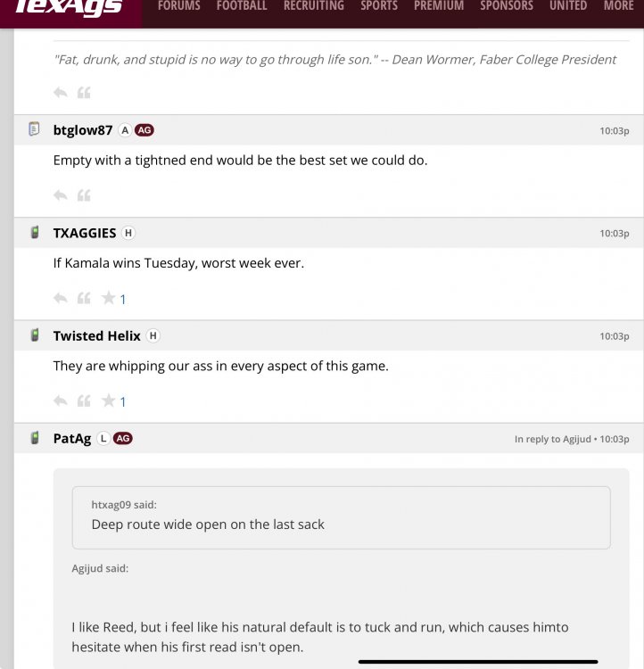The height and width of the screenshot is (669, 644).
Task: Open the FOOTBALL menu
Action: [242, 6]
